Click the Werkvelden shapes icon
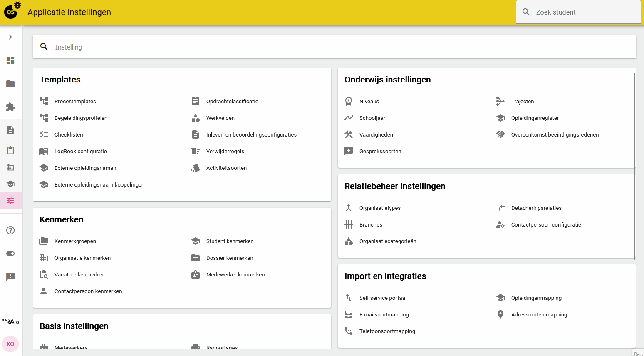Image resolution: width=644 pixels, height=356 pixels. coord(196,118)
